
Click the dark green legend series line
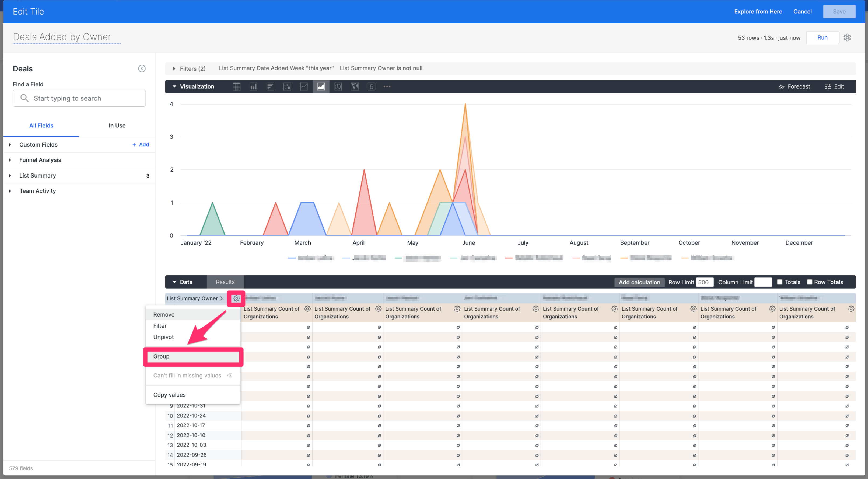(x=398, y=258)
